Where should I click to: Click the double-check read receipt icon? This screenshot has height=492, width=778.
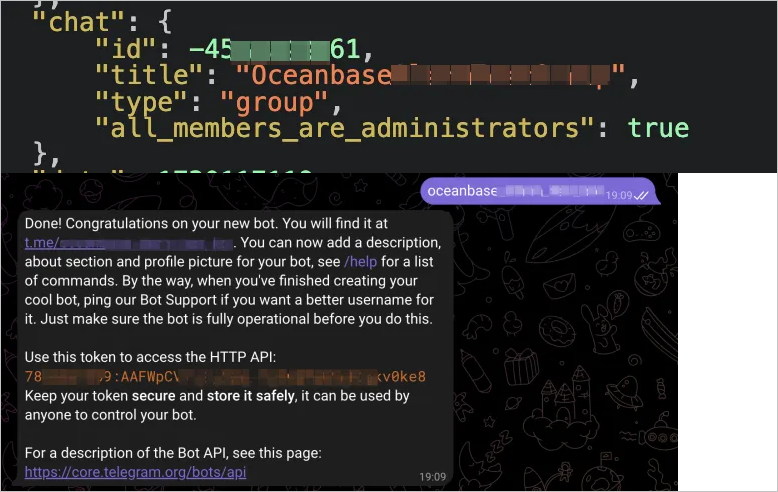point(642,195)
